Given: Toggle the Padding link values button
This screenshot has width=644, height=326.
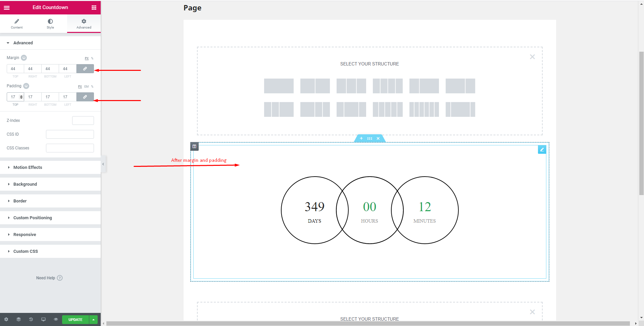Looking at the screenshot, I should 85,97.
